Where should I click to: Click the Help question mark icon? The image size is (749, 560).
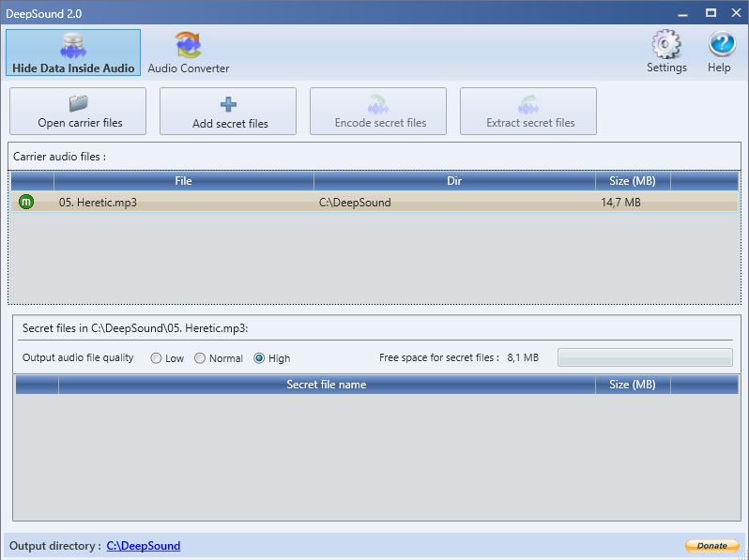coord(722,45)
